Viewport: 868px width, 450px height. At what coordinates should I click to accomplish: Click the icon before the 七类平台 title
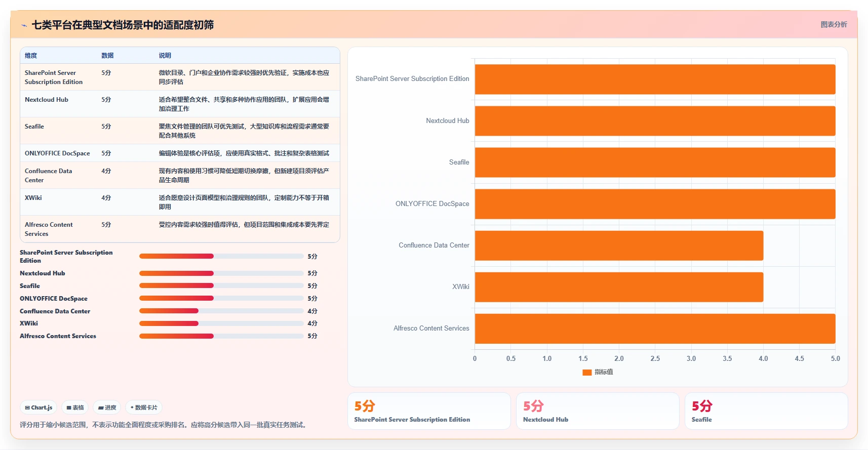pyautogui.click(x=24, y=25)
